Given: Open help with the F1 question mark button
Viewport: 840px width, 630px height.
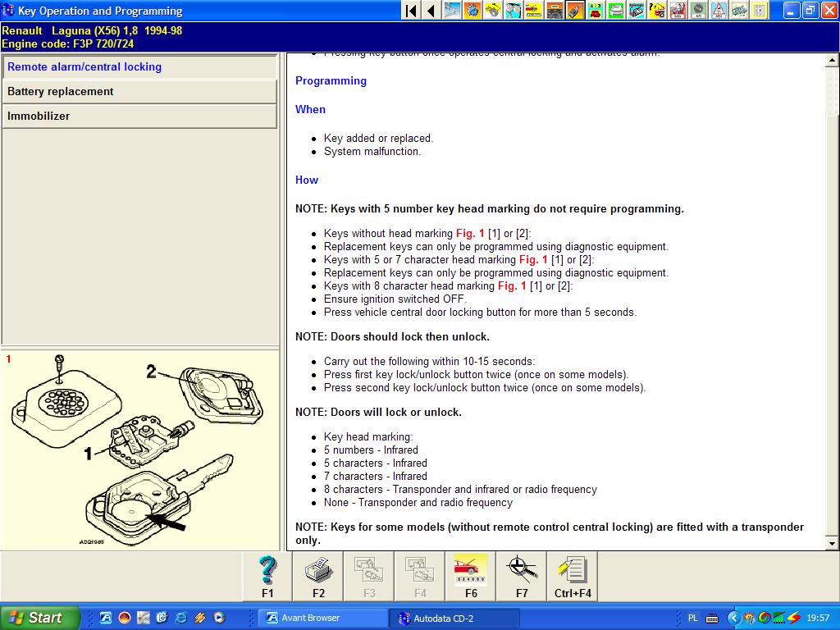Looking at the screenshot, I should [267, 576].
